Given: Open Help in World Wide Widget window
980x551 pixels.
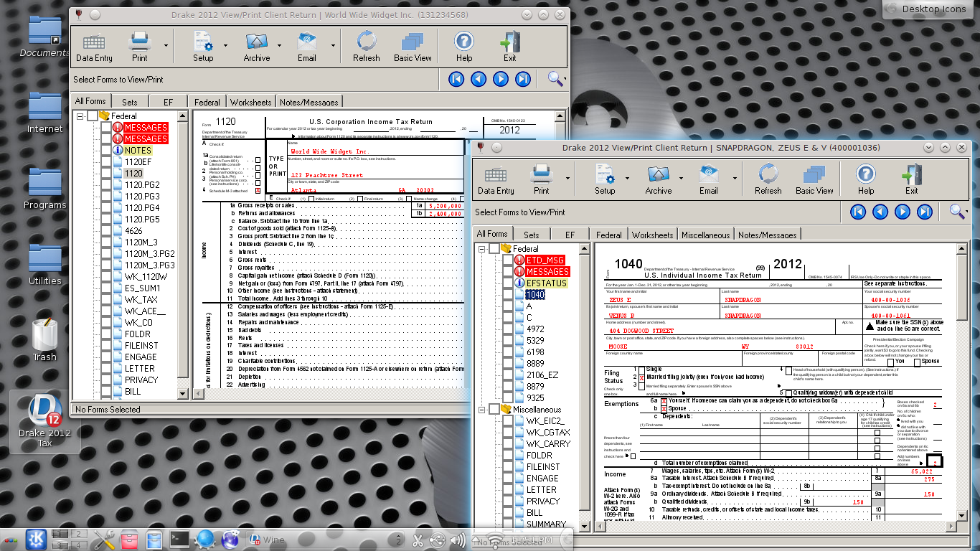Looking at the screenshot, I should click(x=464, y=47).
